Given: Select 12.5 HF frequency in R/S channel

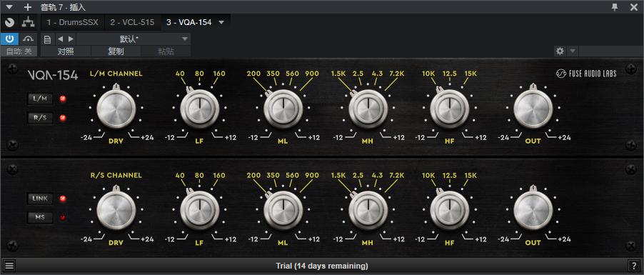Looking at the screenshot, I should pyautogui.click(x=450, y=176).
